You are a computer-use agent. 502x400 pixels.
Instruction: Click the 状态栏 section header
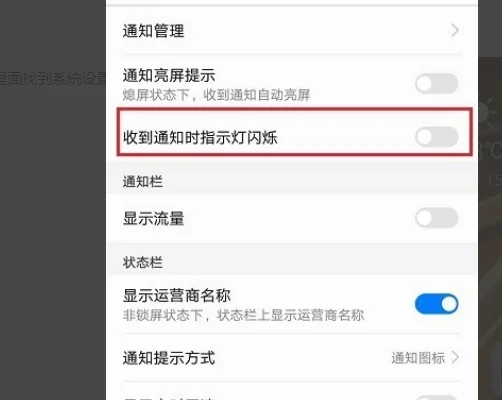point(143,262)
